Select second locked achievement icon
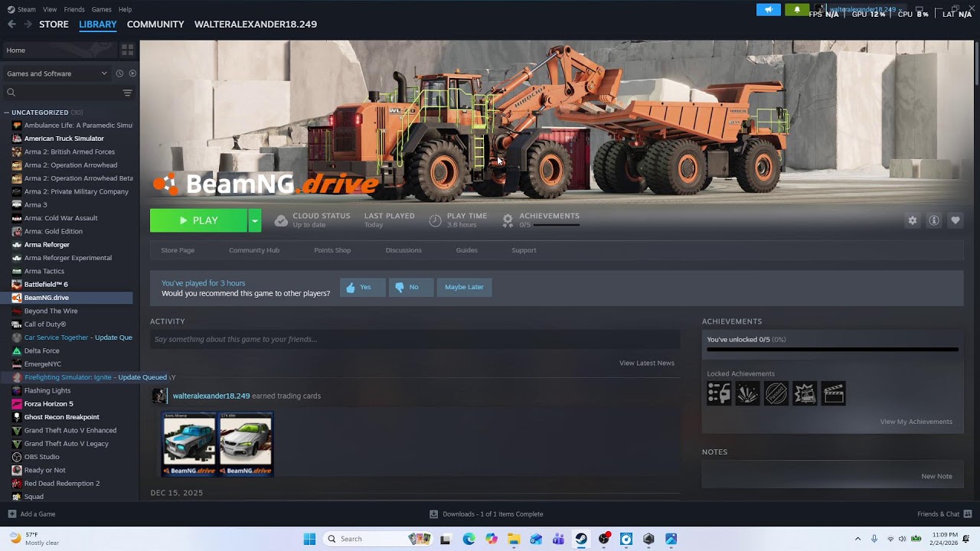 pos(748,393)
